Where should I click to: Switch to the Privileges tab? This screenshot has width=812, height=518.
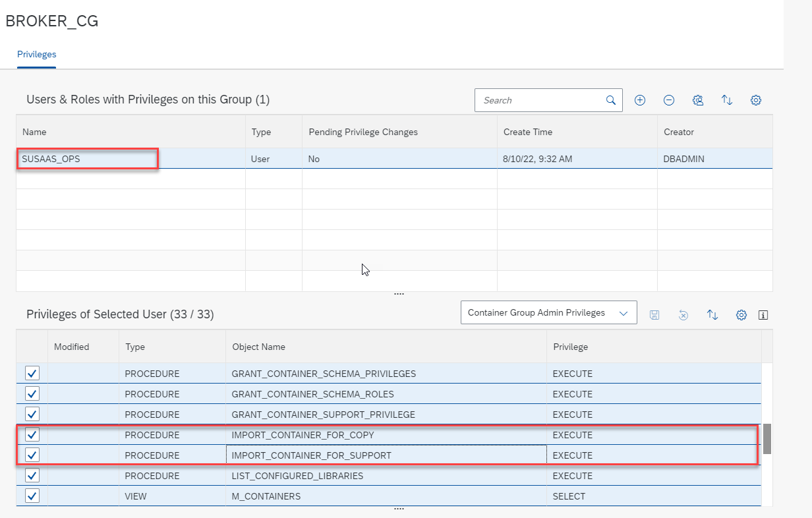click(x=37, y=54)
